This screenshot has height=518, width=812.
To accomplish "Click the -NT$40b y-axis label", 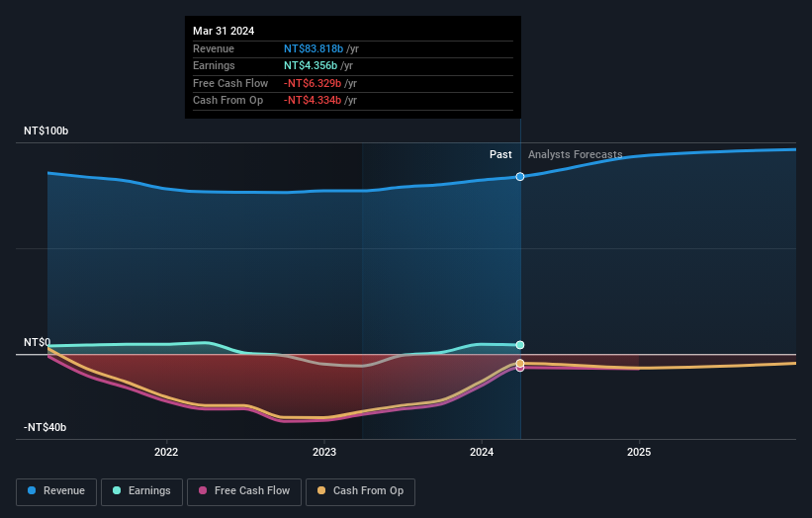I will pyautogui.click(x=45, y=427).
